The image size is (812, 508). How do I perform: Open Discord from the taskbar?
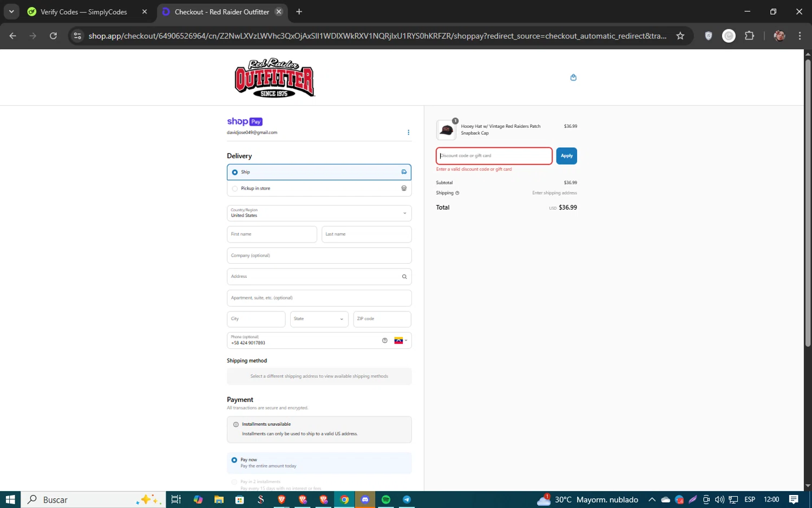[x=365, y=499]
